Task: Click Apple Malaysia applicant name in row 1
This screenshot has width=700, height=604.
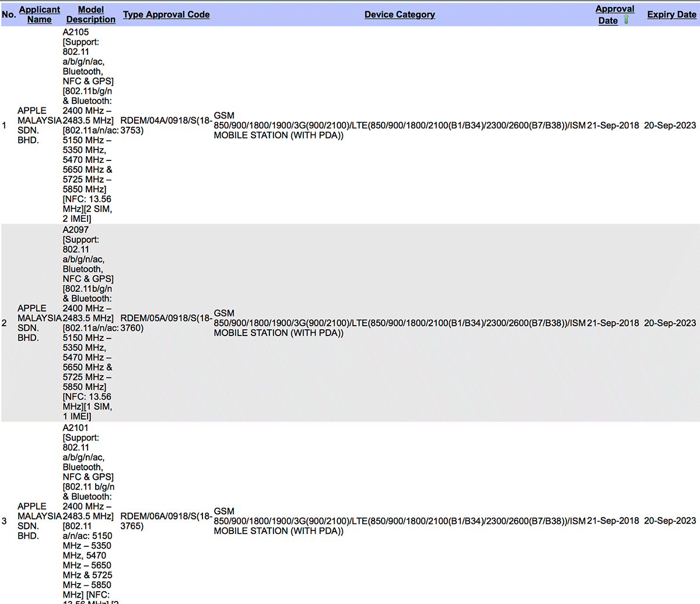Action: 38,125
